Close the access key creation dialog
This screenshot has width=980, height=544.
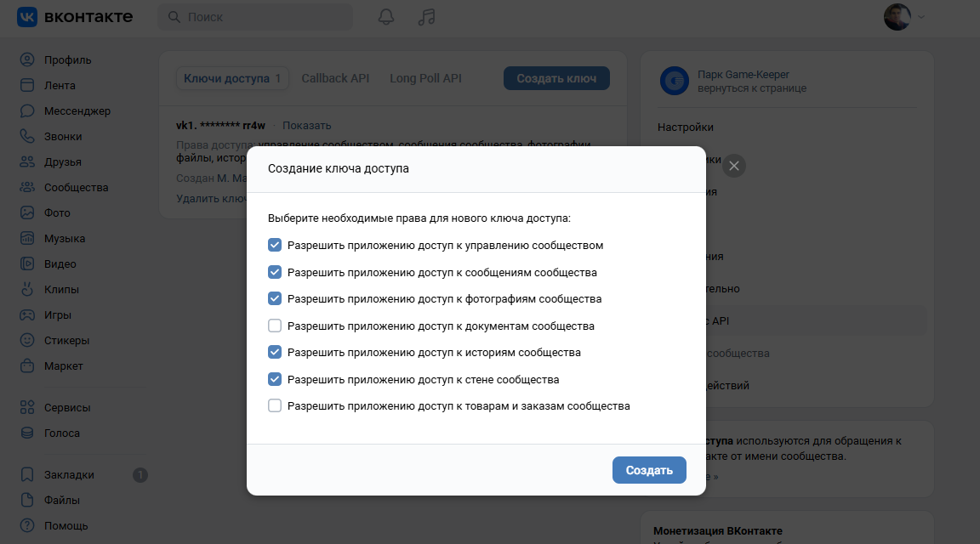click(x=734, y=166)
